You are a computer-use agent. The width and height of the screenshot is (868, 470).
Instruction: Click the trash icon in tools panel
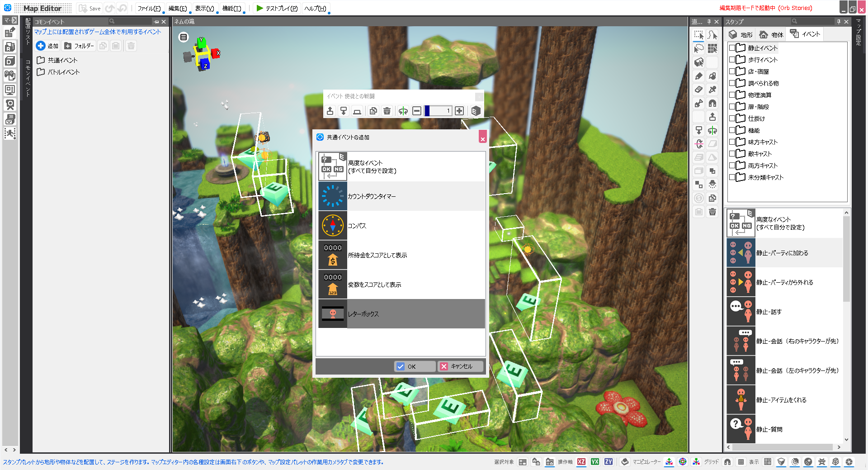(712, 212)
